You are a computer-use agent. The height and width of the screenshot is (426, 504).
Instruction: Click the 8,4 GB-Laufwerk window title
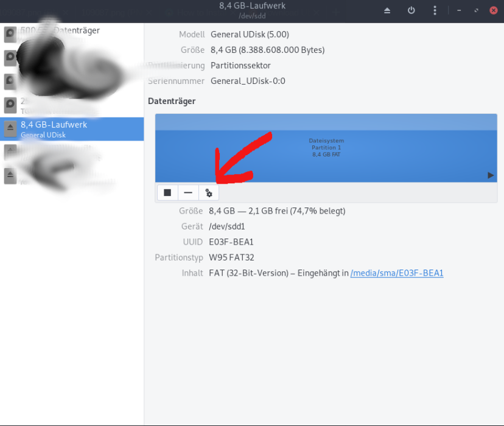[252, 6]
